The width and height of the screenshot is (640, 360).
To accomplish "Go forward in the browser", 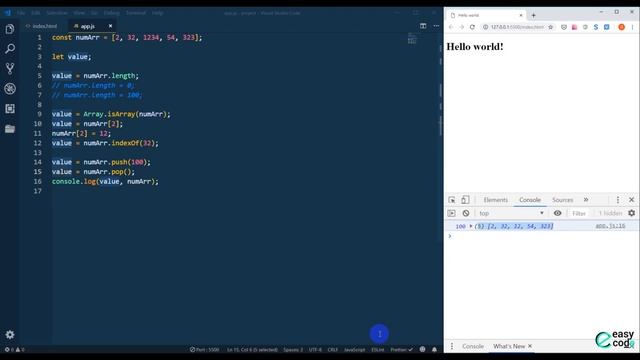I will coord(462,27).
